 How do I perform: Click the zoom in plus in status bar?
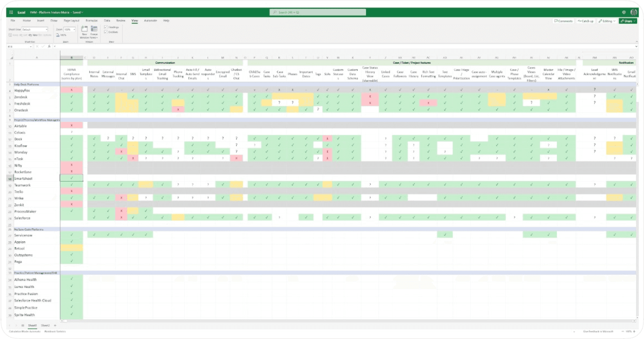click(635, 331)
